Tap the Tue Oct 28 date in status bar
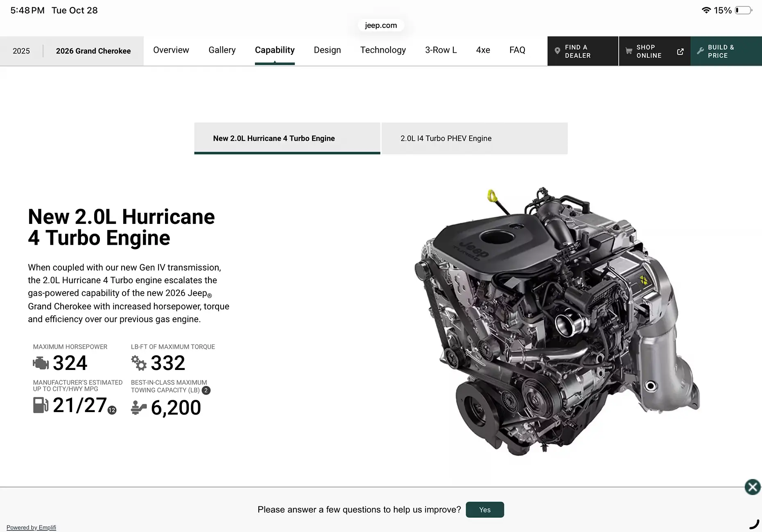The image size is (762, 532). click(75, 10)
